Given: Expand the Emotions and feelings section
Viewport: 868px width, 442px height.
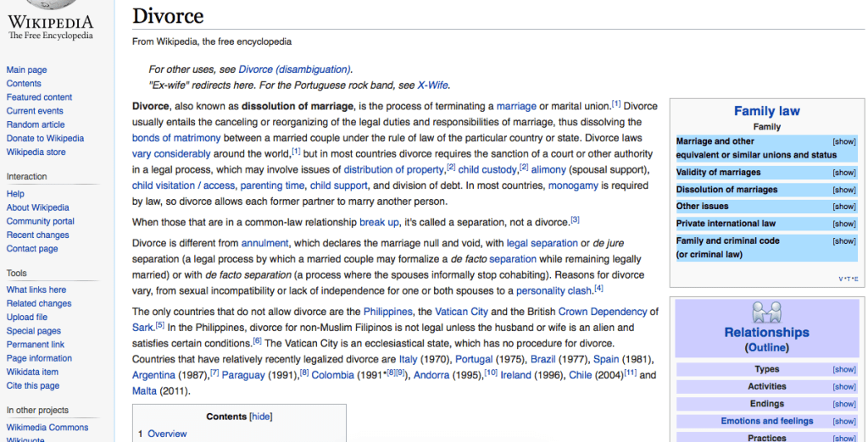Looking at the screenshot, I should (843, 421).
